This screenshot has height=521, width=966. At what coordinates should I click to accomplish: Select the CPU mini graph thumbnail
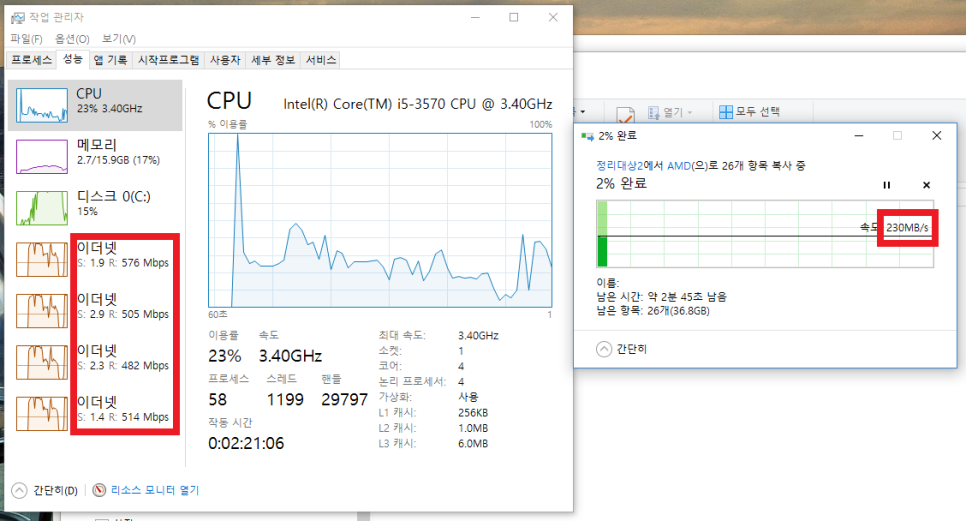(x=42, y=105)
